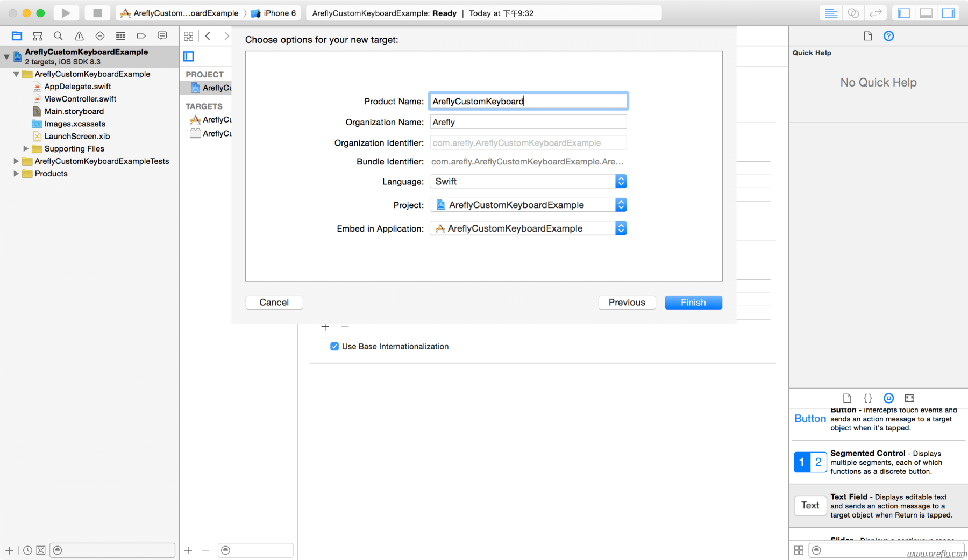Hide the Utilities panel
The image size is (968, 560).
pyautogui.click(x=948, y=13)
